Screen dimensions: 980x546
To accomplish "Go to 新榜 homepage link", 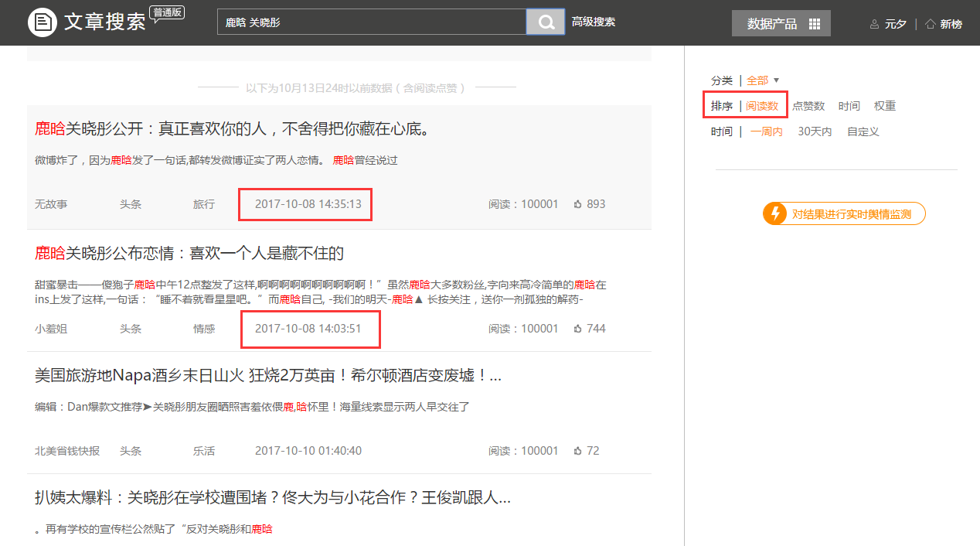I will 951,24.
